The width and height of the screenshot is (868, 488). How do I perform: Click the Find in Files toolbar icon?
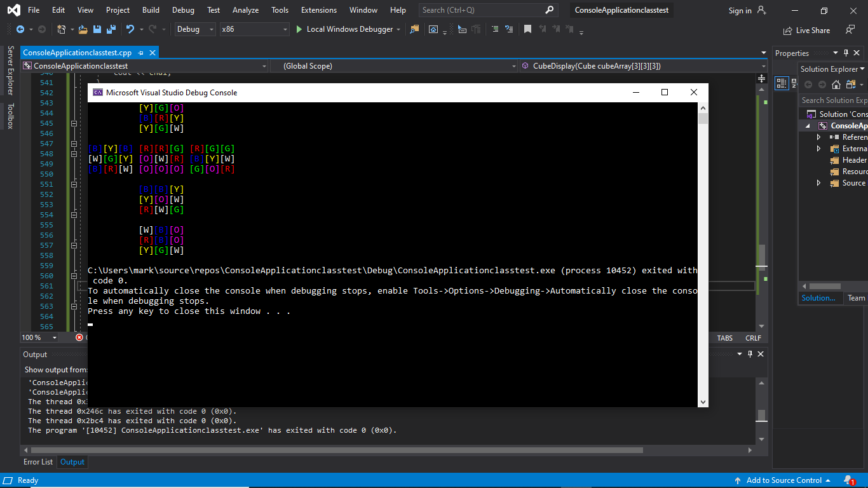coord(415,29)
